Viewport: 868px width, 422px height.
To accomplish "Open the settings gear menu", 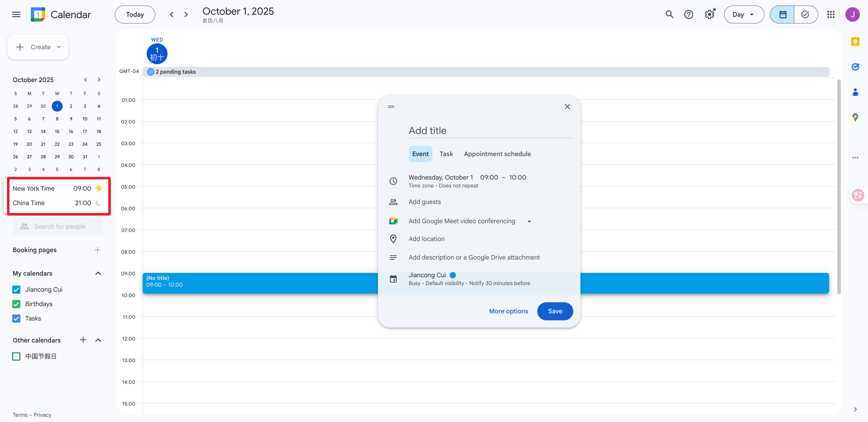I will [x=709, y=14].
